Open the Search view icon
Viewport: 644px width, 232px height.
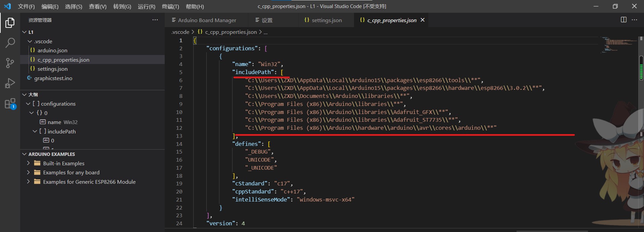pyautogui.click(x=10, y=43)
